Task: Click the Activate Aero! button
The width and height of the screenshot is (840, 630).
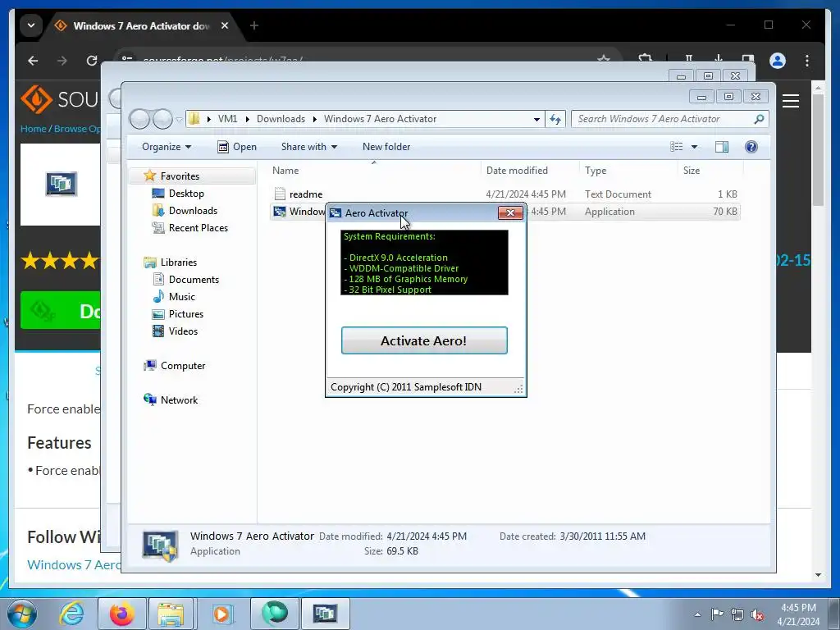Action: click(424, 340)
